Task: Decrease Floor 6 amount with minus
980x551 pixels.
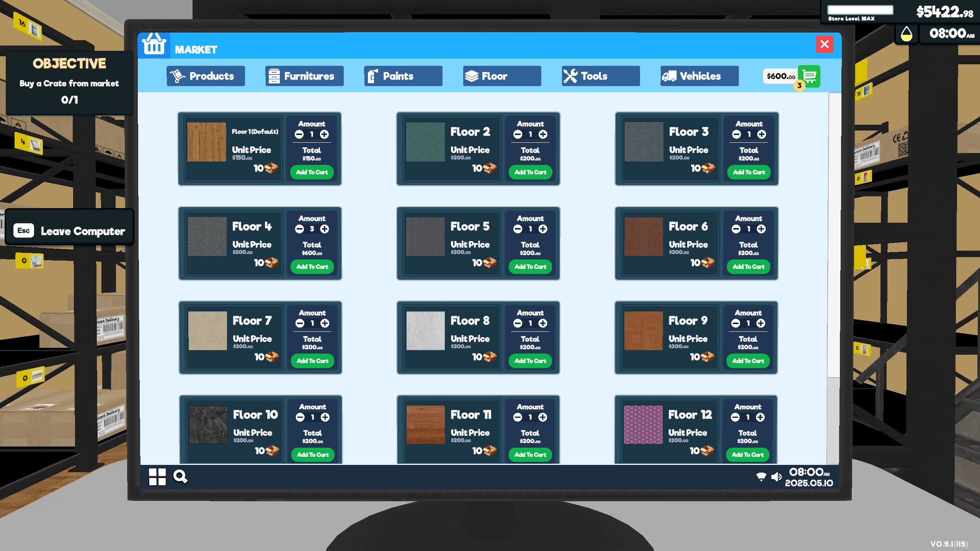Action: pos(736,229)
